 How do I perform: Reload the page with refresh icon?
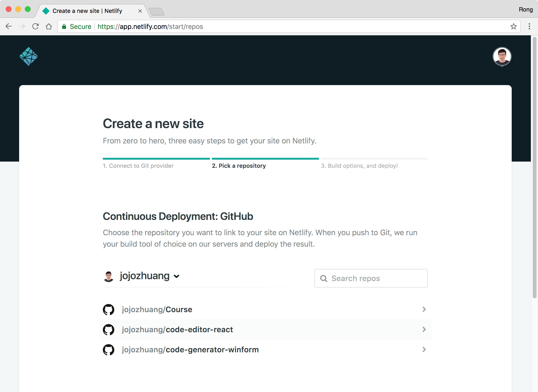[x=35, y=26]
